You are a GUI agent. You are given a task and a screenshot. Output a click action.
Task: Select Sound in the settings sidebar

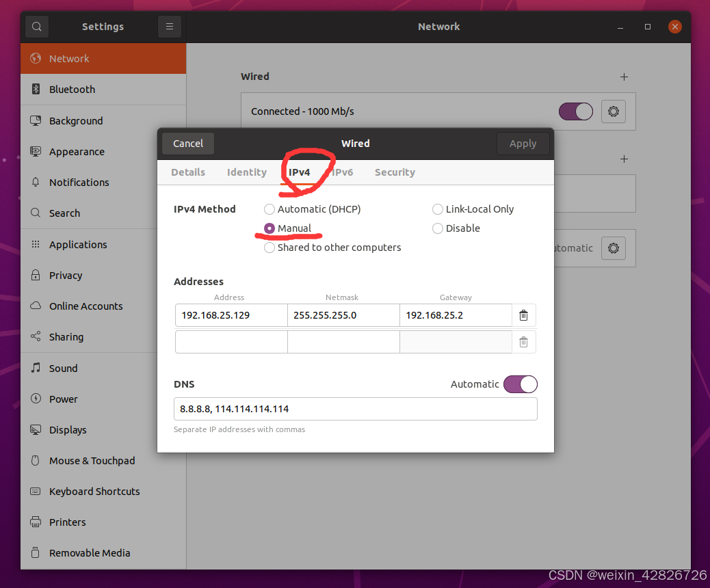(x=63, y=368)
